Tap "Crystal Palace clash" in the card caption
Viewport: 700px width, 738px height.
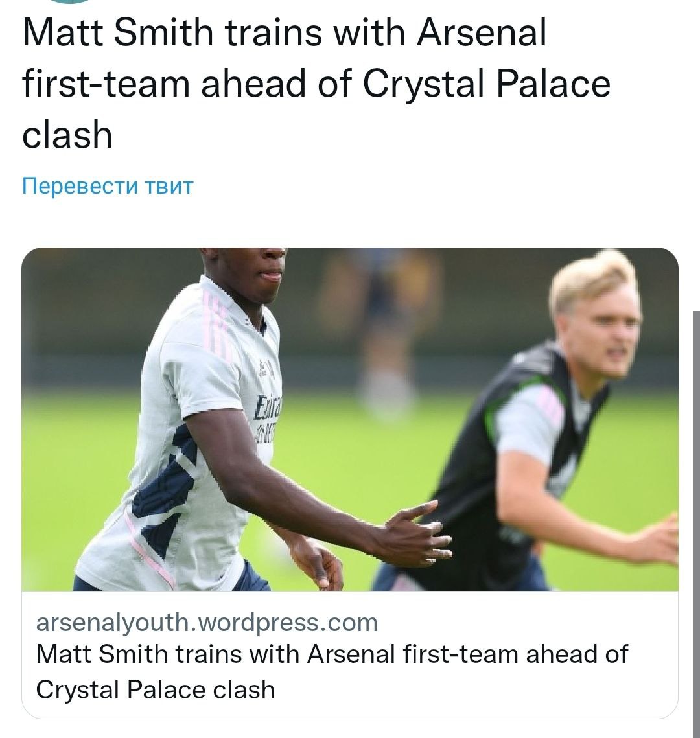tap(156, 689)
